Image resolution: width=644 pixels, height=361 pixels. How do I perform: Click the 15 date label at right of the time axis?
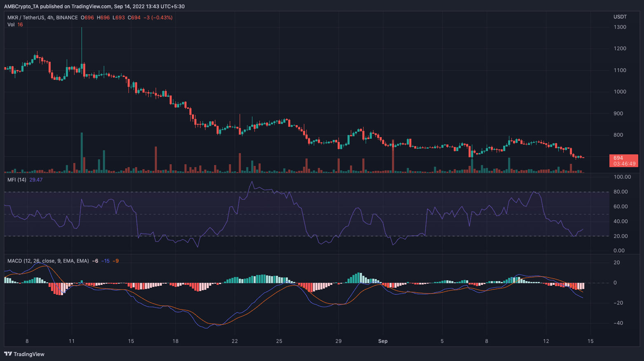(x=590, y=341)
